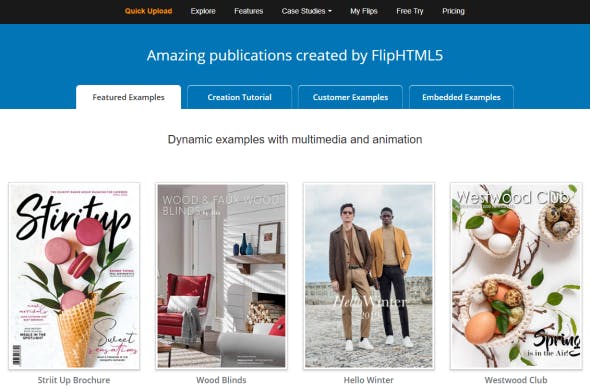591x392 pixels.
Task: Open My Flips in the navigation bar
Action: [x=364, y=11]
